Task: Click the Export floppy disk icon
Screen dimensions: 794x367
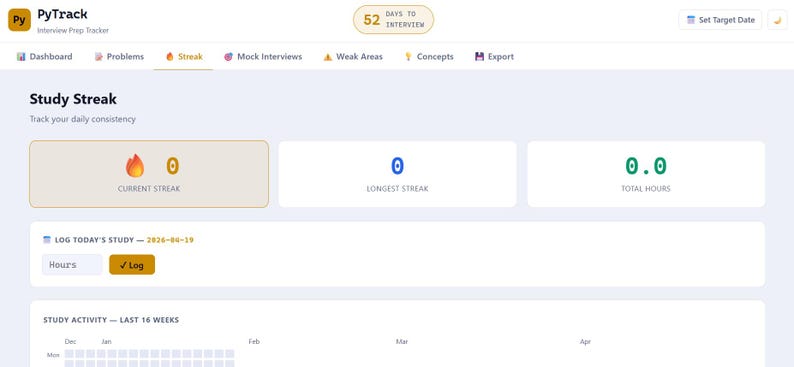Action: click(479, 57)
